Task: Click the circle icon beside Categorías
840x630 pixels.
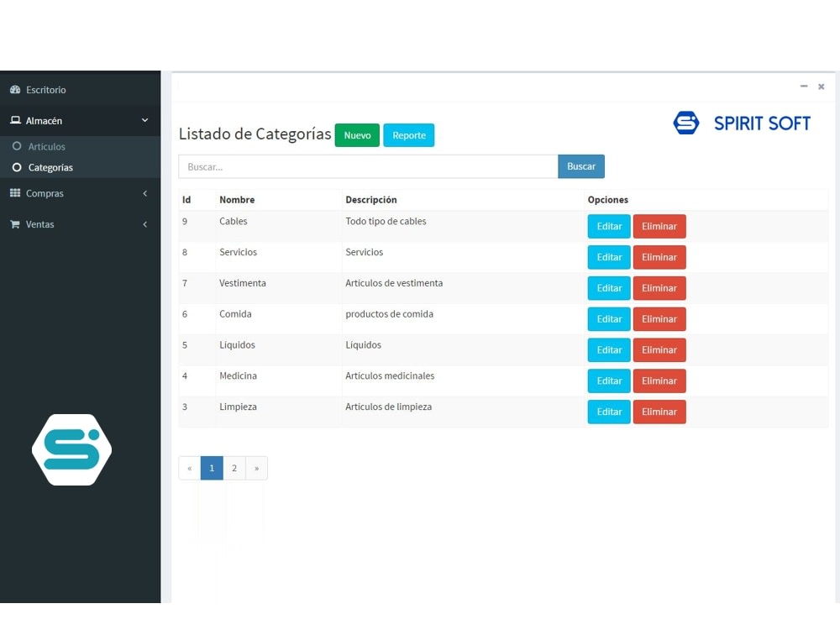Action: click(x=17, y=167)
